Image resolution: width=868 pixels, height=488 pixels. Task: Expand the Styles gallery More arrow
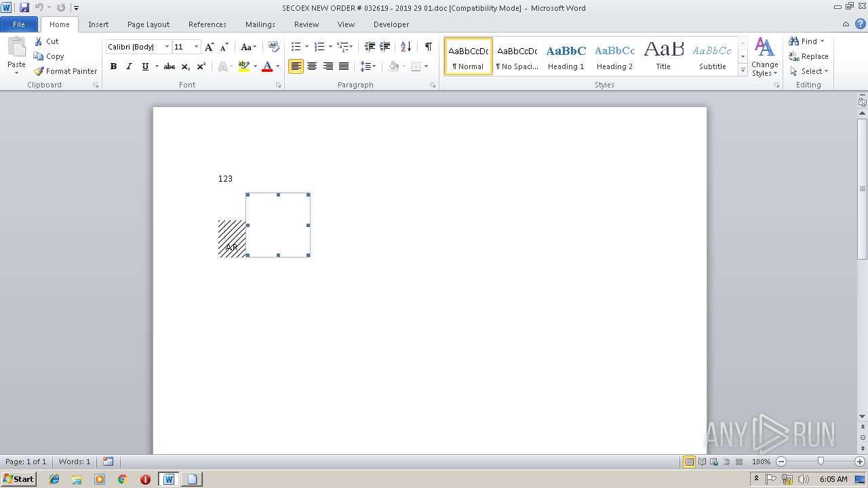743,70
